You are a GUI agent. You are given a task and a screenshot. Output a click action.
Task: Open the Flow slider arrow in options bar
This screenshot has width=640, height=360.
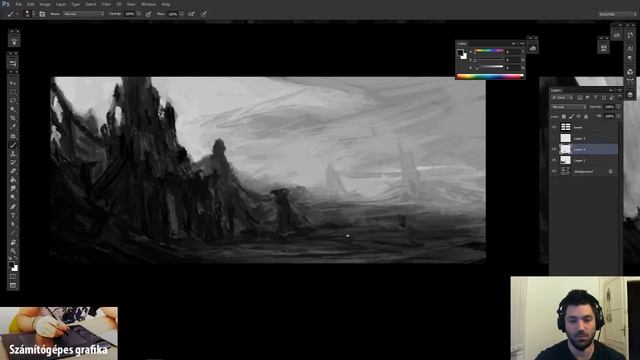(x=182, y=14)
